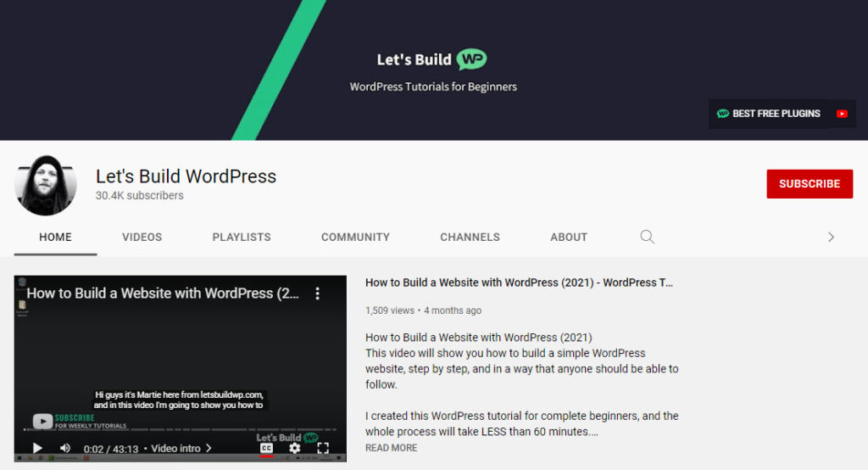This screenshot has width=868, height=470.
Task: Click the Let's Build WP banner logo
Action: click(431, 59)
